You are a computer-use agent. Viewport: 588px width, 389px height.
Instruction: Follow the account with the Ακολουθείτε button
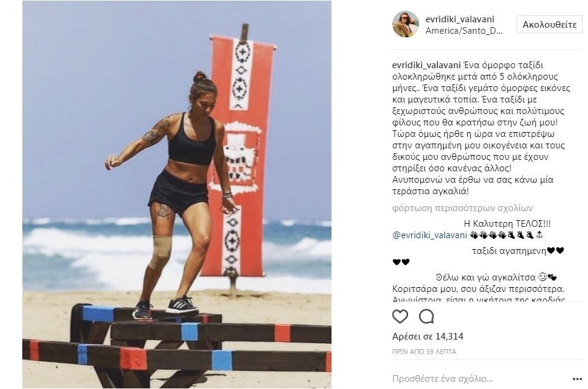point(549,25)
